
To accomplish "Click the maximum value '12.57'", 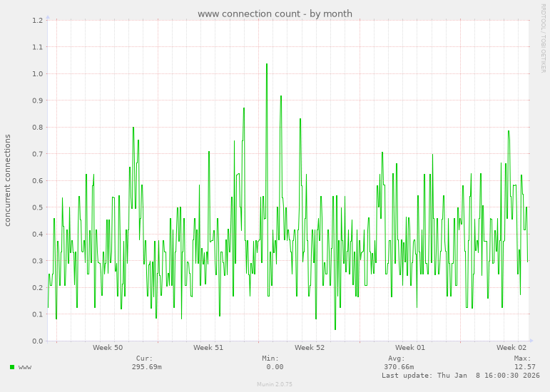I will point(525,367).
